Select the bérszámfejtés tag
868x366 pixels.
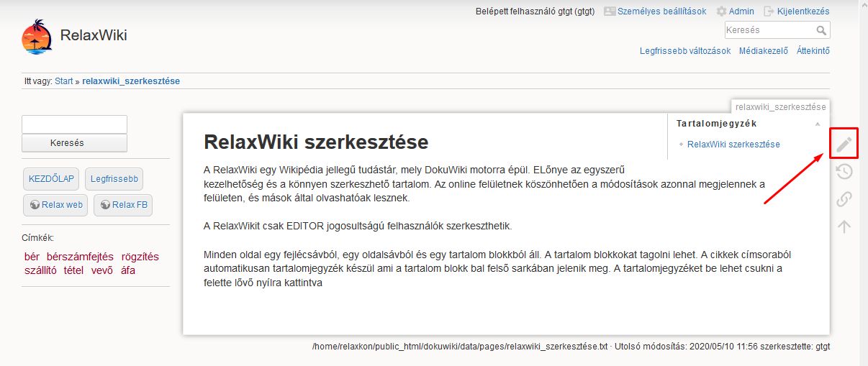[81, 257]
